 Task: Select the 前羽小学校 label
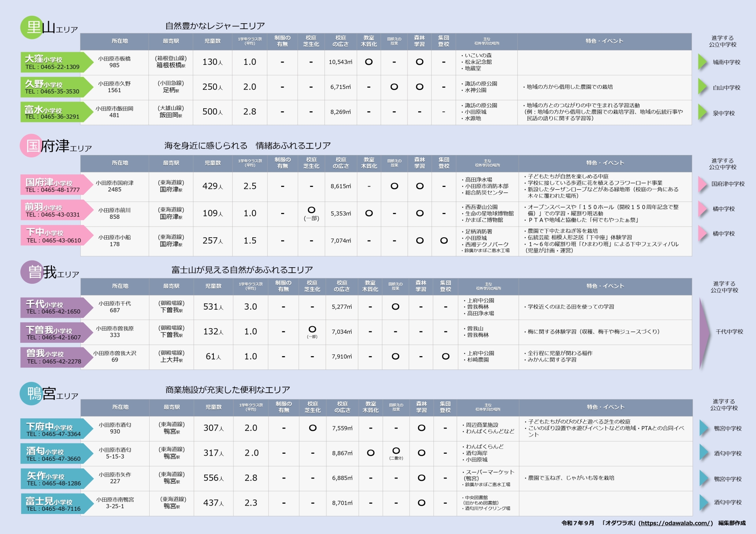tap(57, 210)
